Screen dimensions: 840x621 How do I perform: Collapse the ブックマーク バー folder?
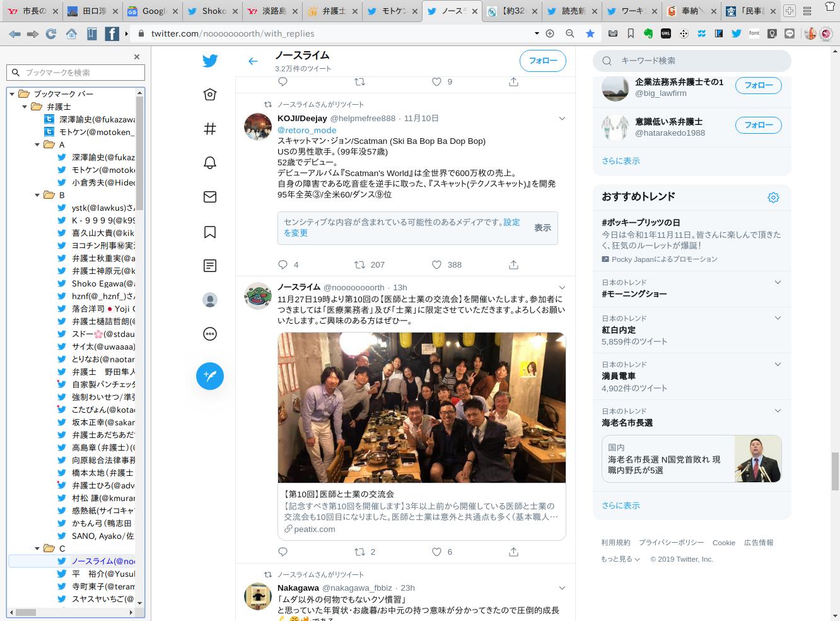(13, 94)
